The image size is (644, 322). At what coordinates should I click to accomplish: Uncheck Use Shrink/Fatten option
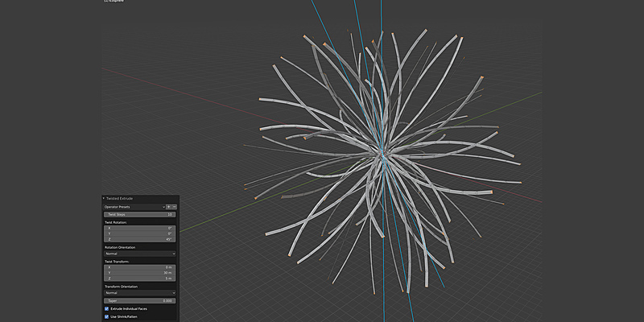coord(107,316)
